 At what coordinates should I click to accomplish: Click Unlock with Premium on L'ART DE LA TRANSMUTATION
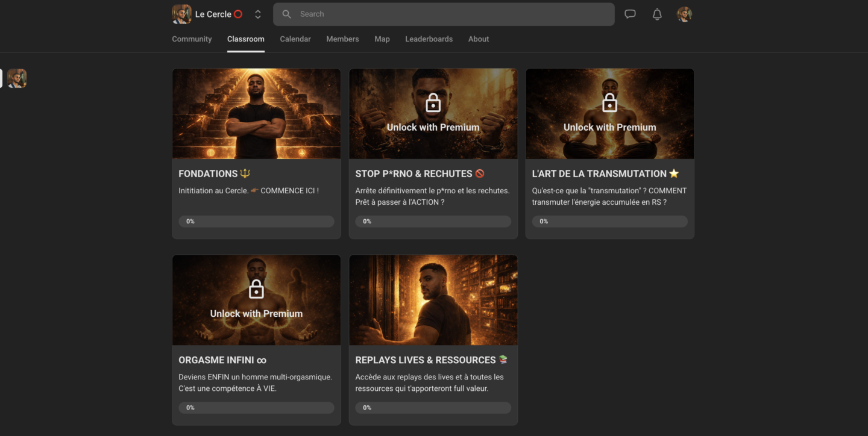[x=609, y=128]
